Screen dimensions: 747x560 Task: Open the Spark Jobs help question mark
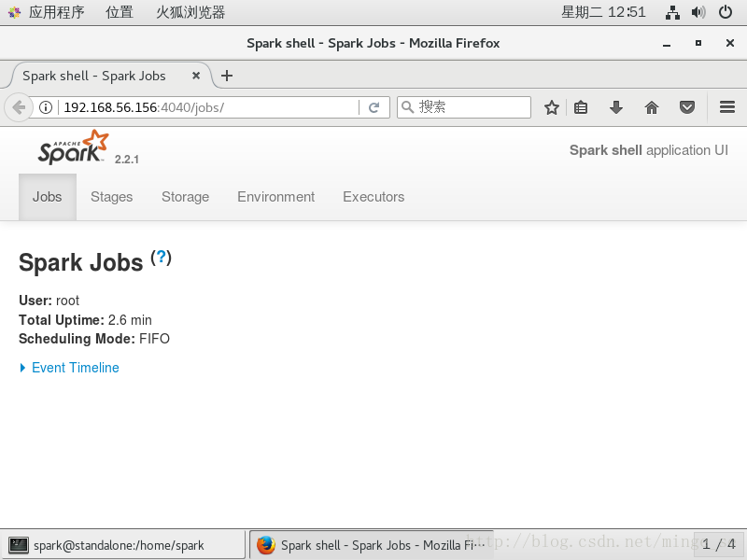click(x=161, y=258)
